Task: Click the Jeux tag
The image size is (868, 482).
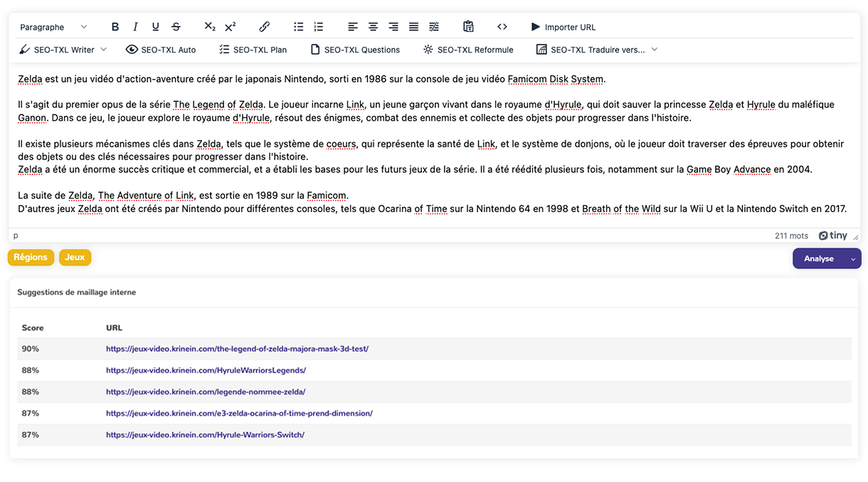Action: pyautogui.click(x=75, y=257)
